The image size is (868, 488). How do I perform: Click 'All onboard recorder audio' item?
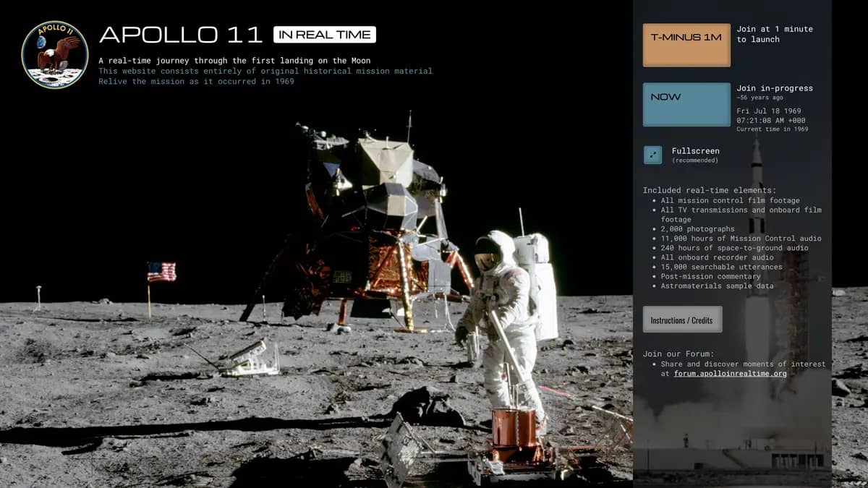pos(717,257)
